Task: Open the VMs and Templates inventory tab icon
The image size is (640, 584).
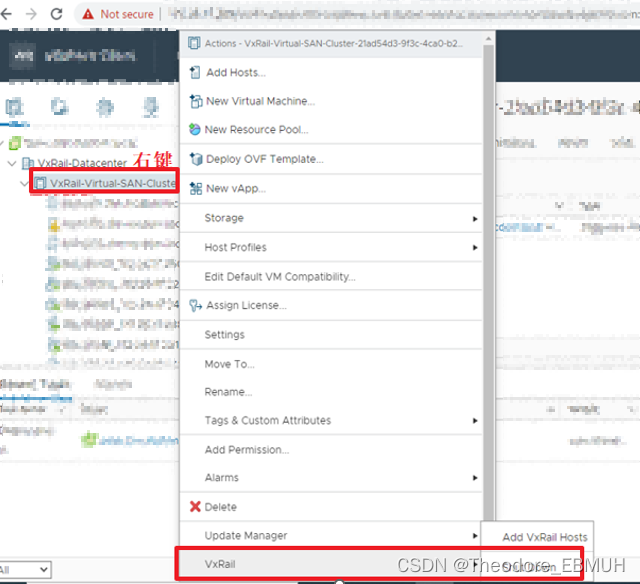Action: point(60,107)
